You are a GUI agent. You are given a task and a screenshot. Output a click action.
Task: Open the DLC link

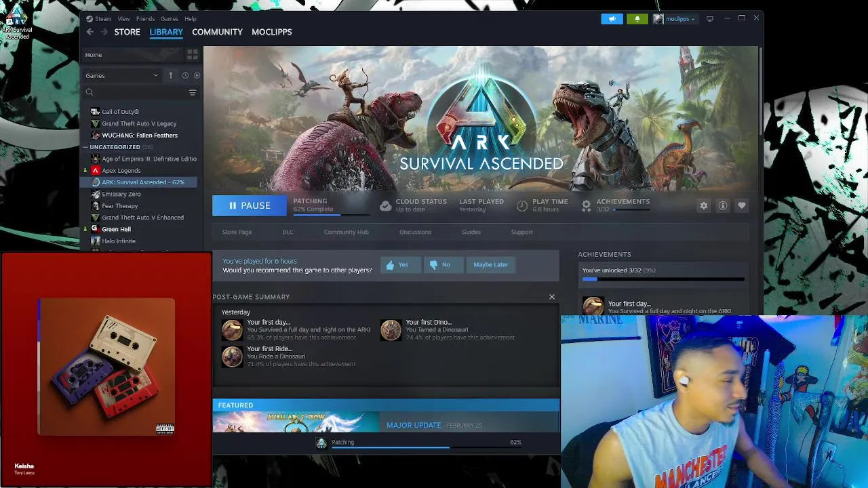(x=288, y=232)
